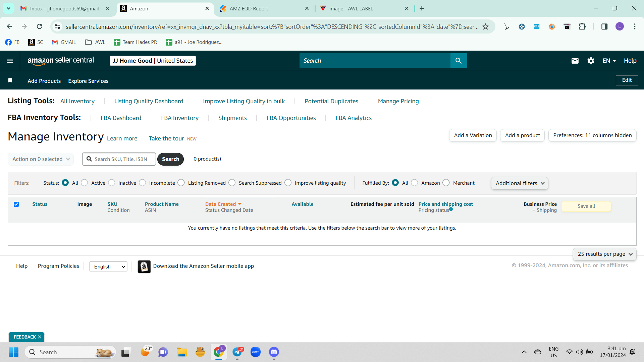Focus the Seller Central header search field
The width and height of the screenshot is (644, 362).
tap(375, 61)
